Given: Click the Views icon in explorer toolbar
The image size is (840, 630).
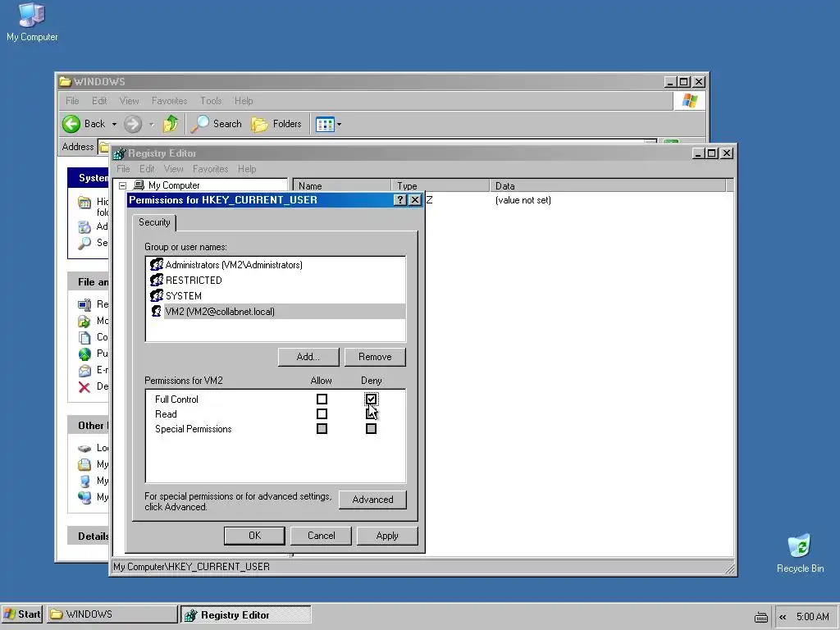Looking at the screenshot, I should [325, 125].
